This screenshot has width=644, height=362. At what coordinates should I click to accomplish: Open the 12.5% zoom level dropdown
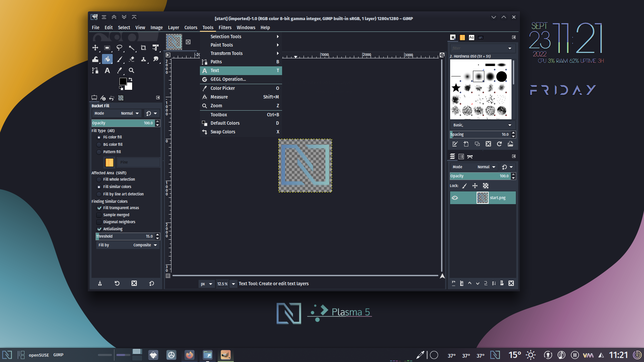click(x=233, y=284)
